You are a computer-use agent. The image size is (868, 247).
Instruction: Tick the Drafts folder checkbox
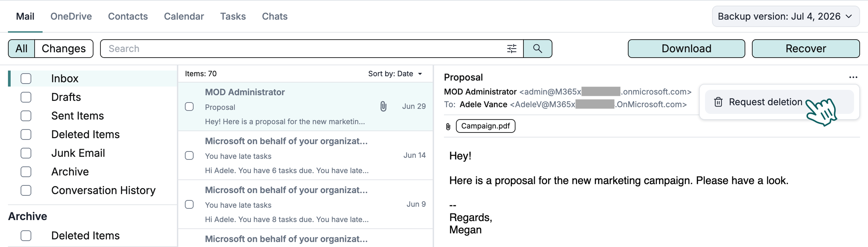click(26, 97)
